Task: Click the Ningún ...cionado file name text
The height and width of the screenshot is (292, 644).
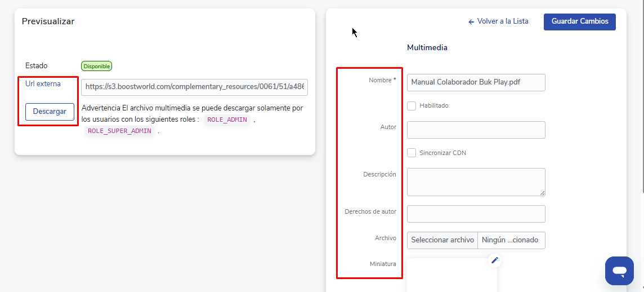Action: [x=511, y=240]
